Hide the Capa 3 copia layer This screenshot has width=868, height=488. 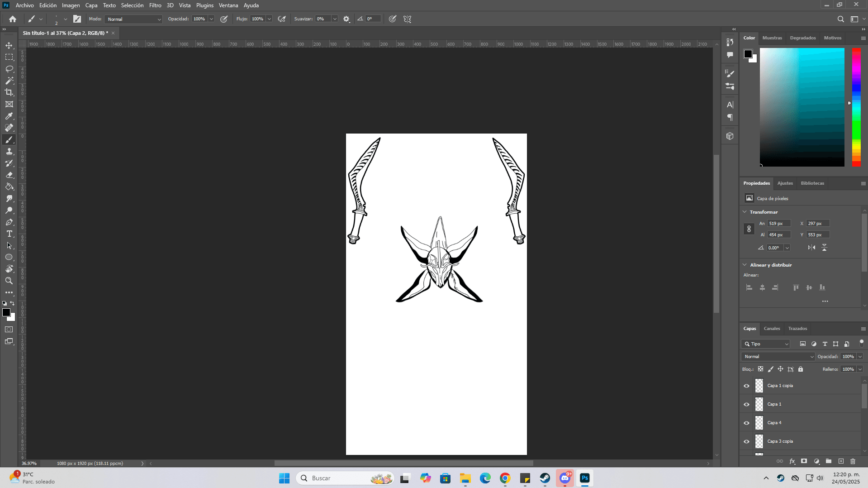[746, 441]
